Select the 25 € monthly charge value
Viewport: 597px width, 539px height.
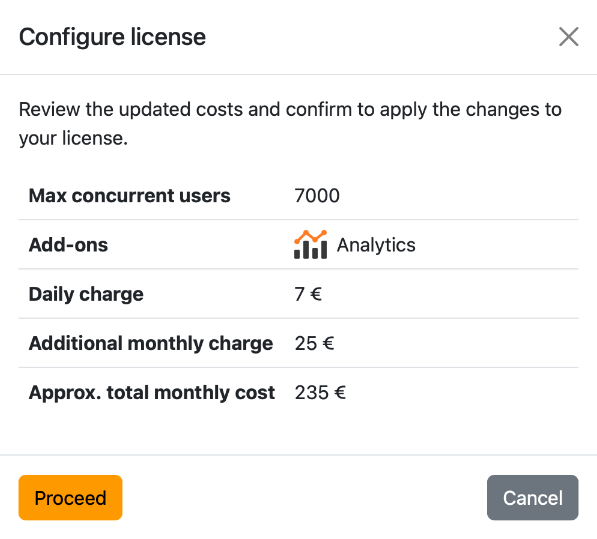click(314, 343)
